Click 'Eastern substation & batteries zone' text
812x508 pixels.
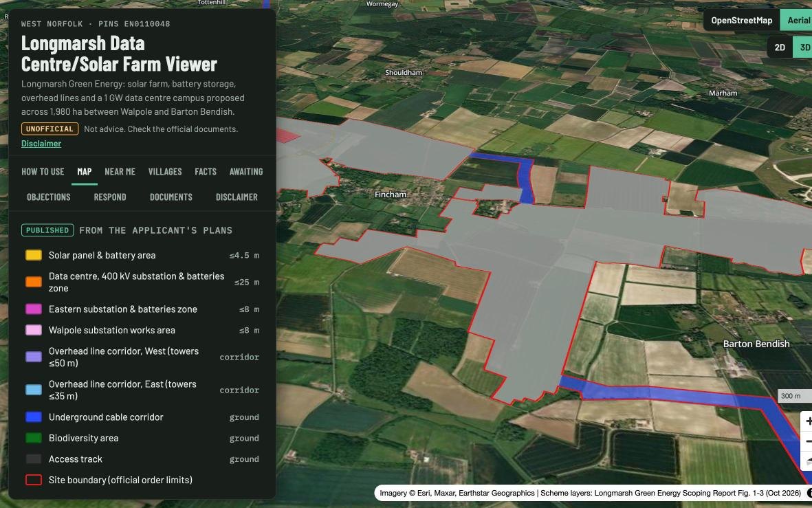pyautogui.click(x=123, y=309)
